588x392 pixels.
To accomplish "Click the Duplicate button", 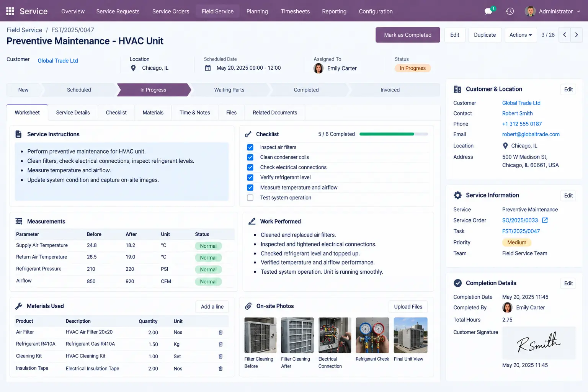I will pos(485,35).
